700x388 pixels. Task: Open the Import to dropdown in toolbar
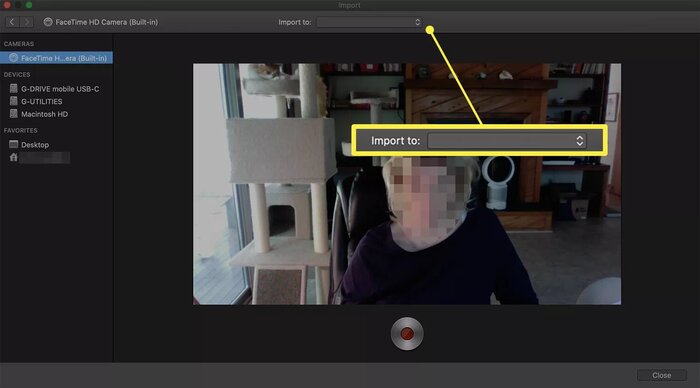point(369,22)
